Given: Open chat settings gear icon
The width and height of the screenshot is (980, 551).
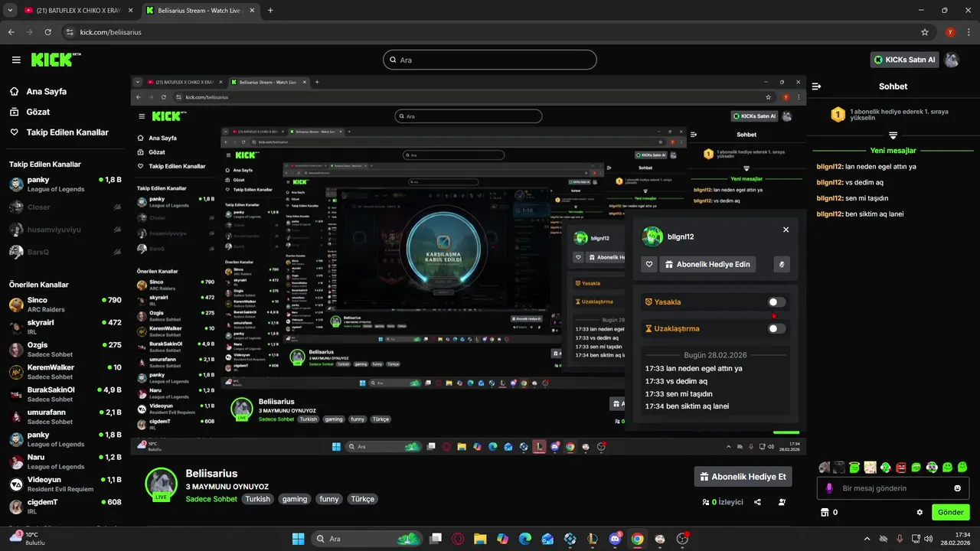Looking at the screenshot, I should (920, 512).
